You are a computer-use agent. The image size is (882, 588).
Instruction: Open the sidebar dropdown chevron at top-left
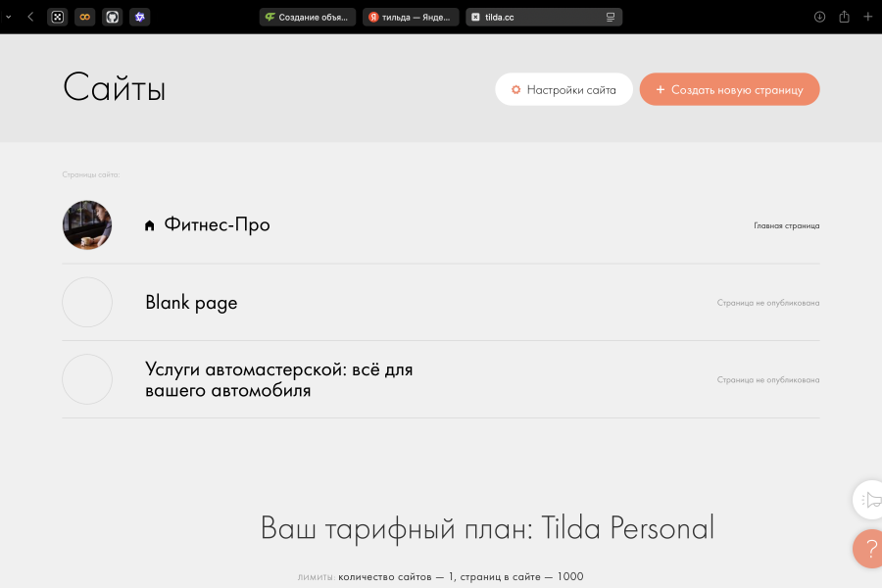[9, 17]
